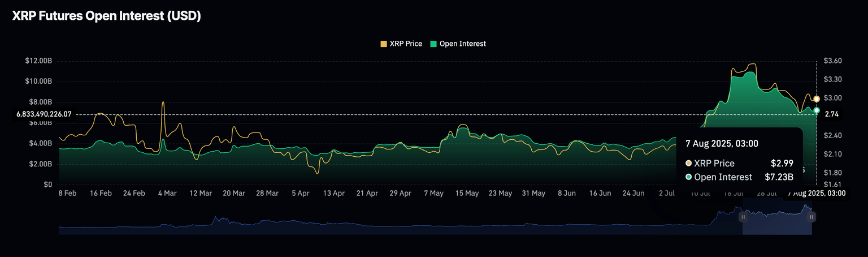This screenshot has width=868, height=257.
Task: Click the 6,833,490,226.07 crosshair axis label
Action: click(x=44, y=114)
